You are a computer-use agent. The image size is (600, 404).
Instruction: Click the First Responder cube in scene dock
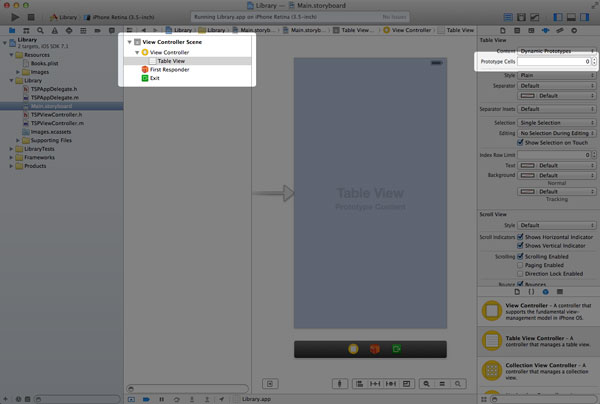(375, 349)
